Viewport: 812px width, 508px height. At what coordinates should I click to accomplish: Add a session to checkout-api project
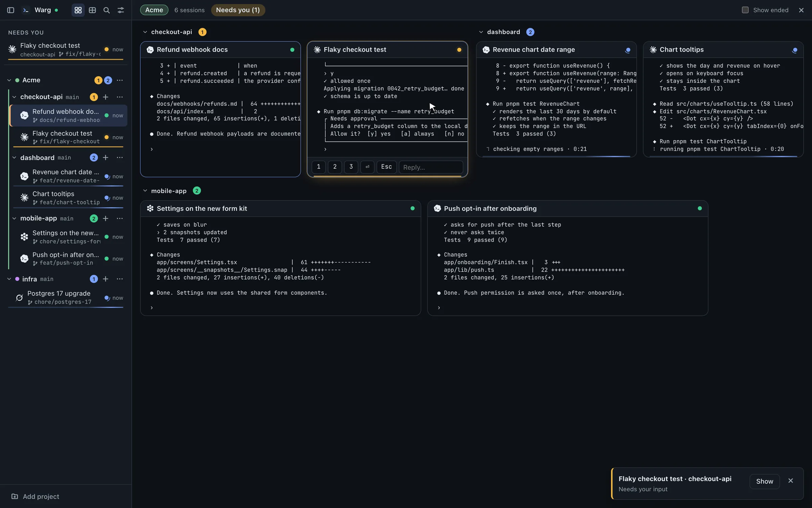106,97
